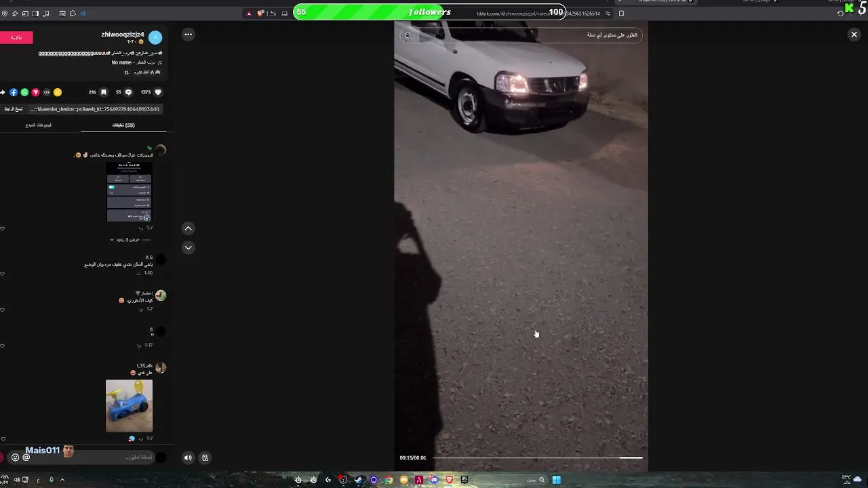
Task: Open comments via speech bubble icon
Action: 128,92
